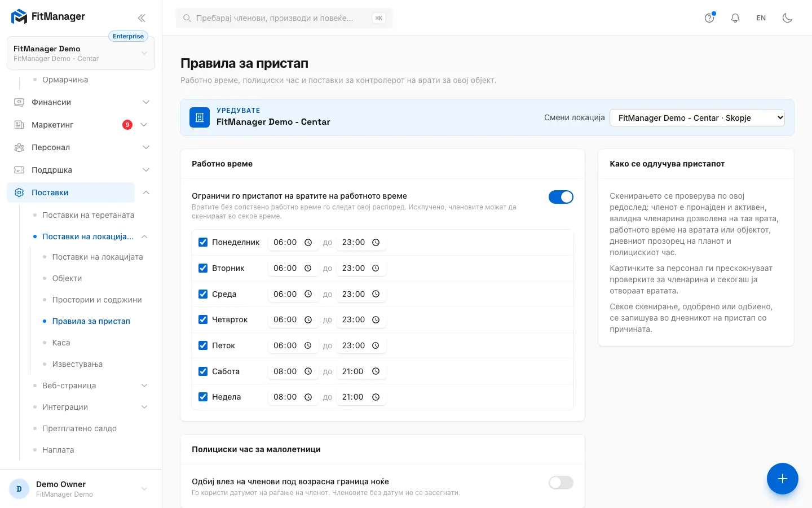Viewport: 812px width, 508px height.
Task: Open Поставки на теретаната menu item
Action: (x=88, y=215)
